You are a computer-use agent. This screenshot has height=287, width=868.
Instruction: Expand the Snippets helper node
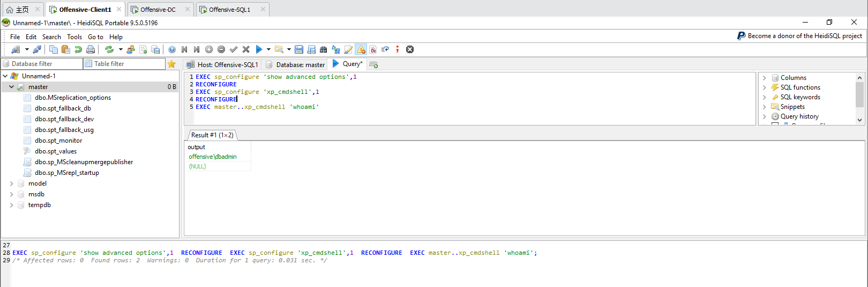point(765,107)
